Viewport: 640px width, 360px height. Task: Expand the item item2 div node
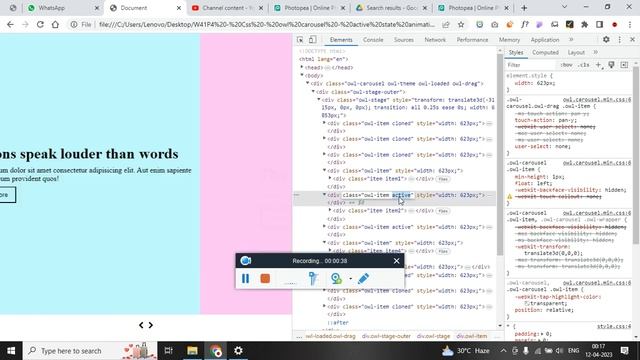coord(330,210)
